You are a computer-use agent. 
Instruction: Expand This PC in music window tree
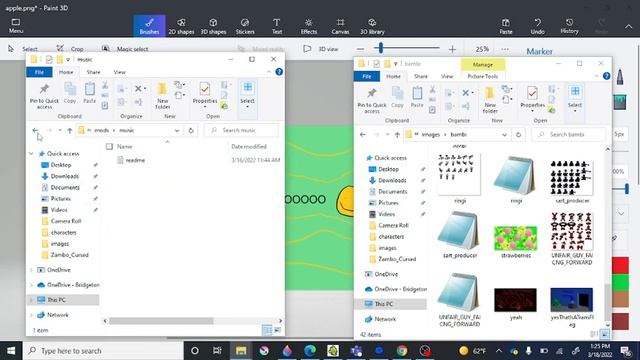[x=31, y=300]
